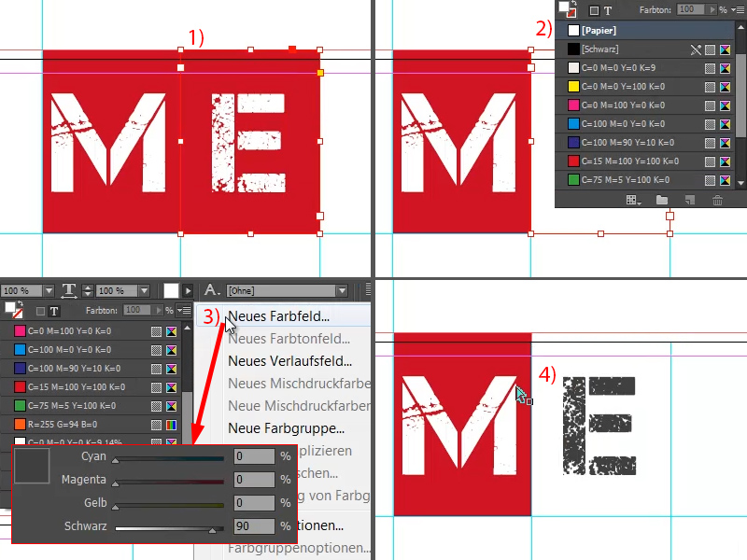
Task: Click the Cyan slider track
Action: [x=169, y=458]
